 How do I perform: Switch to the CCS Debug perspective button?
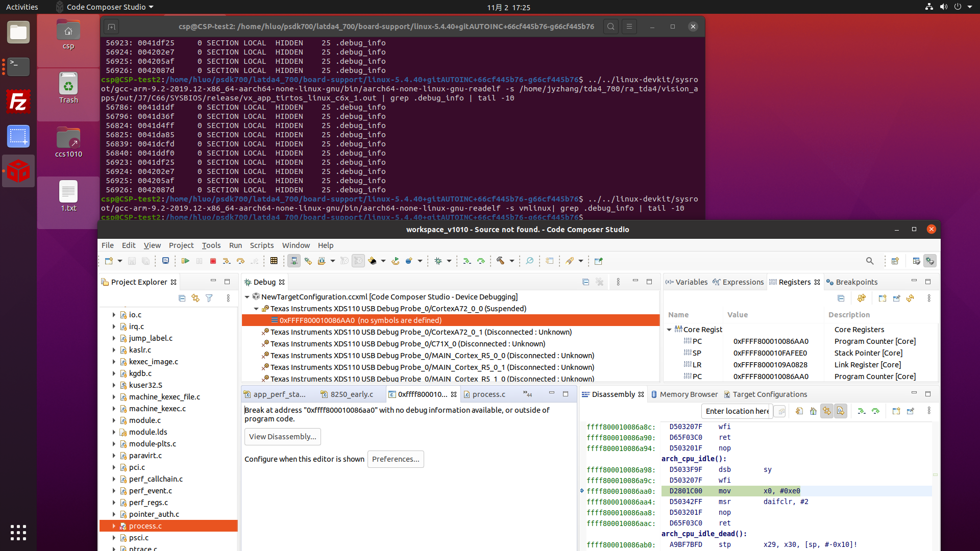pyautogui.click(x=930, y=261)
